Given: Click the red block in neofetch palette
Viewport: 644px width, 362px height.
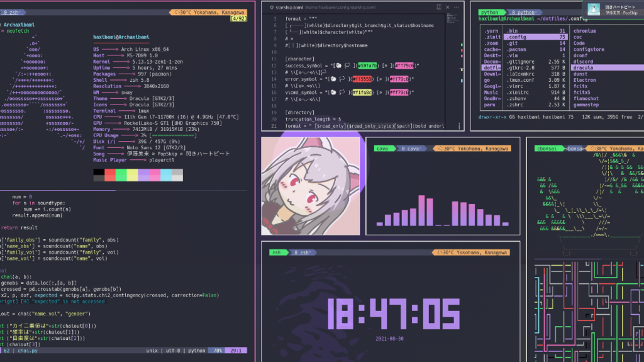Looking at the screenshot, I should point(110,175).
